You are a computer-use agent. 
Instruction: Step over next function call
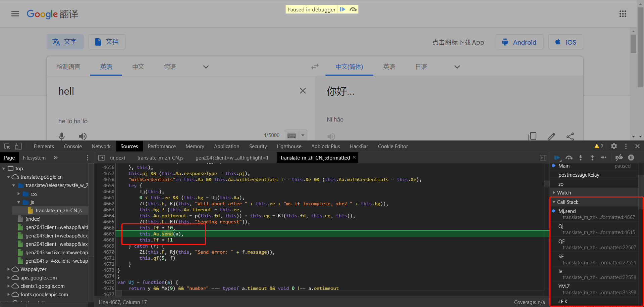pos(569,158)
